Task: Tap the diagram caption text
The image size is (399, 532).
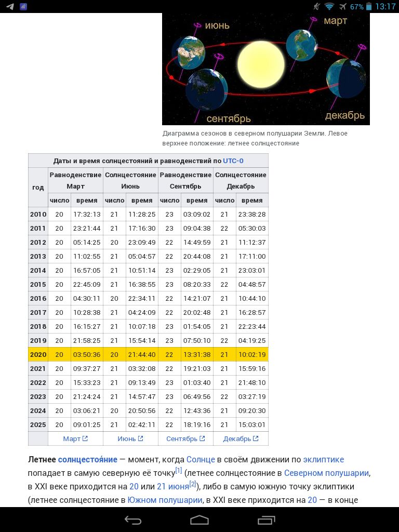Action: [255, 138]
